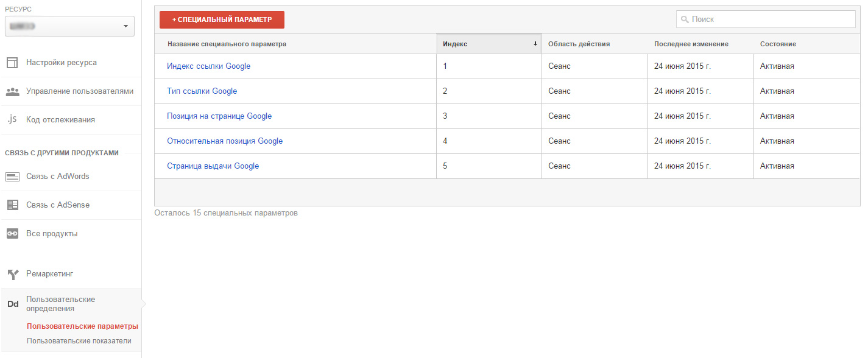Click Активная in Тип ссылки Google row
868x358 pixels.
(777, 91)
